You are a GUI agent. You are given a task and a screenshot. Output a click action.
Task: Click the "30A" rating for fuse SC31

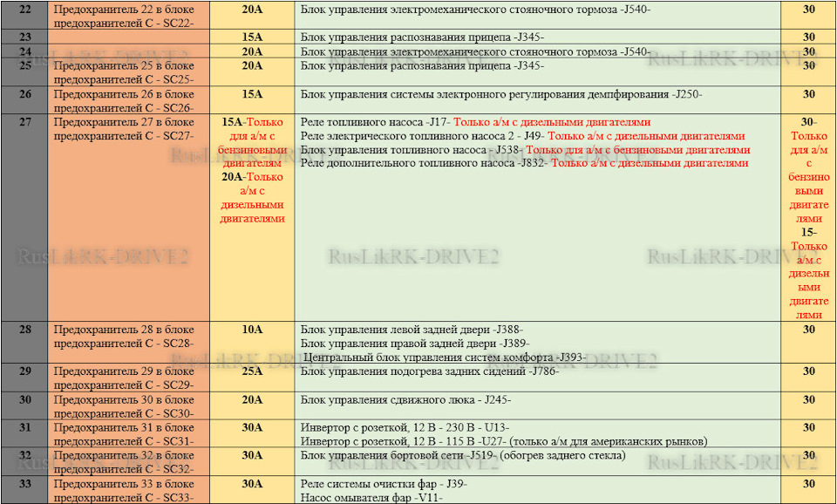click(x=252, y=427)
